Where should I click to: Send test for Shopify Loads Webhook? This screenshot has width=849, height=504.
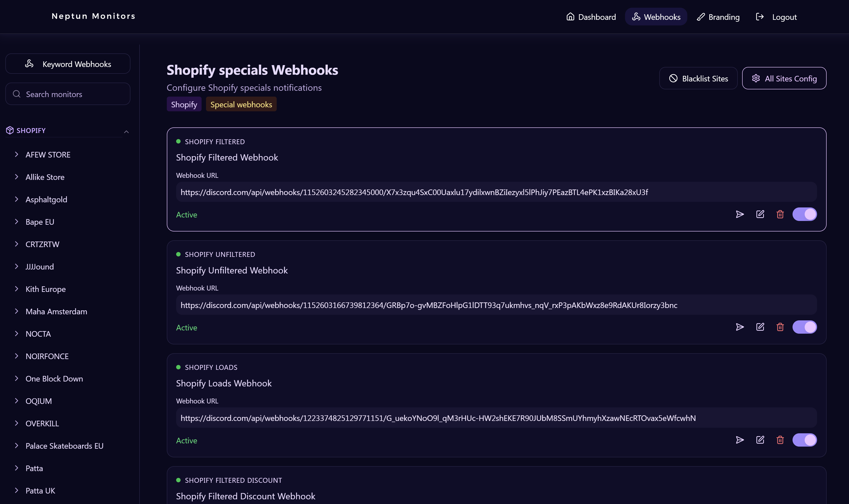point(740,440)
